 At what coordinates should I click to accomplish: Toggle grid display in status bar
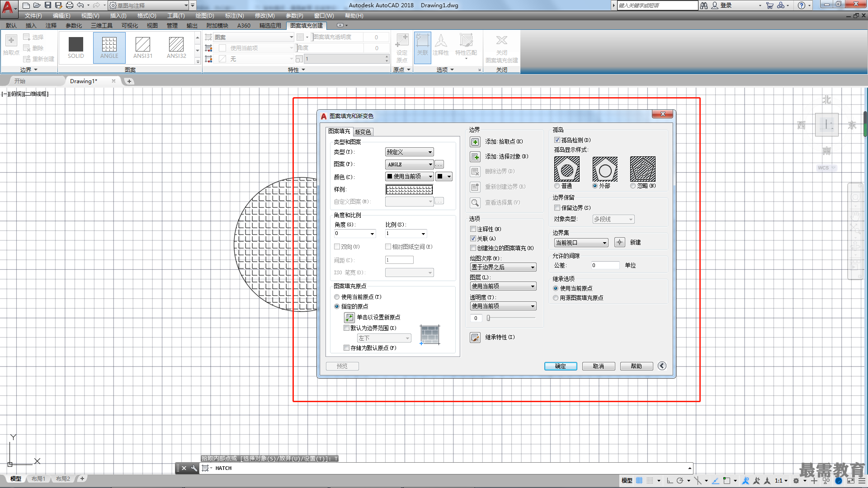click(639, 481)
